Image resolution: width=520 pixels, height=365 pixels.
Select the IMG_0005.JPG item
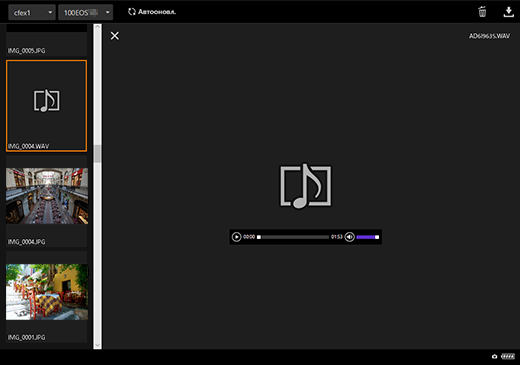[46, 44]
